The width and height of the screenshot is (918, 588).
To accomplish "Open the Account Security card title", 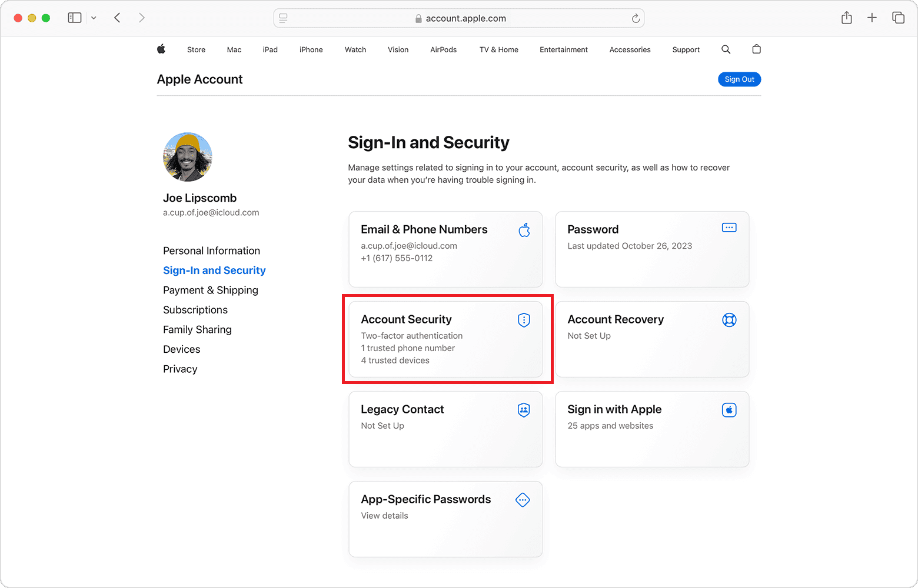I will (407, 319).
